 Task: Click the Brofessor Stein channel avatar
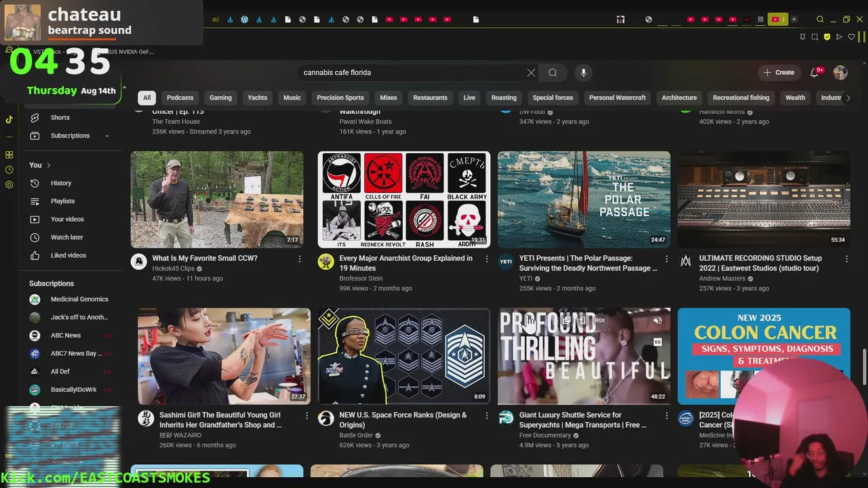[x=325, y=262]
